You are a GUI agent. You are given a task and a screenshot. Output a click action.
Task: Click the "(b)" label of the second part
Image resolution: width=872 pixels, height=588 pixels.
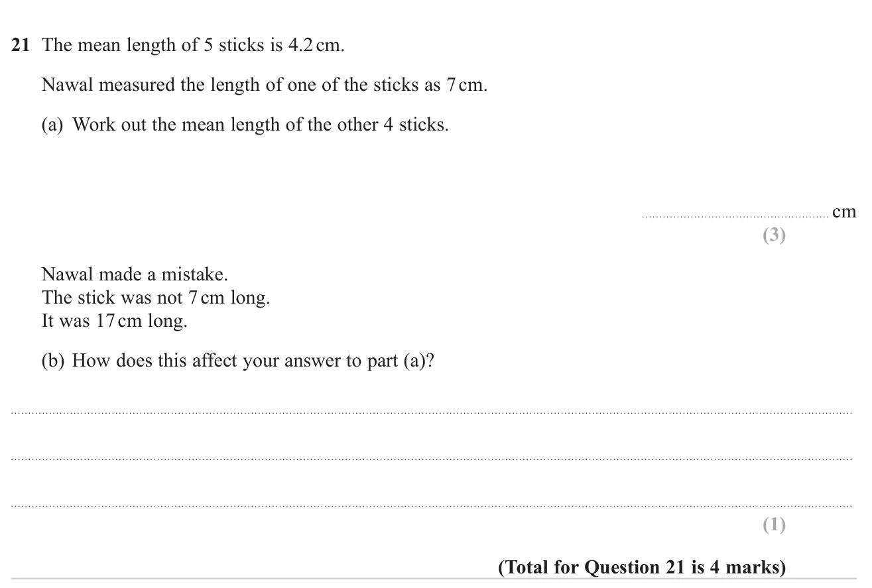click(x=53, y=361)
